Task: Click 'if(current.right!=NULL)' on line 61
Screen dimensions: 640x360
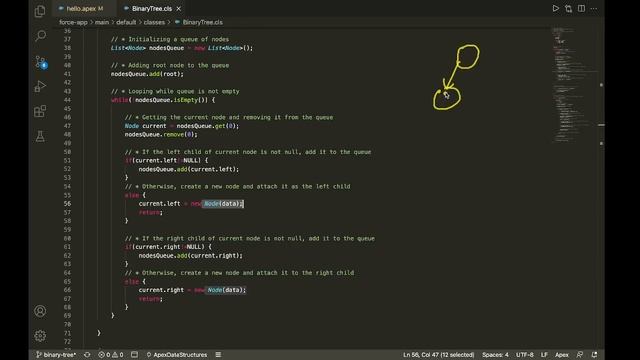Action: tap(168, 247)
